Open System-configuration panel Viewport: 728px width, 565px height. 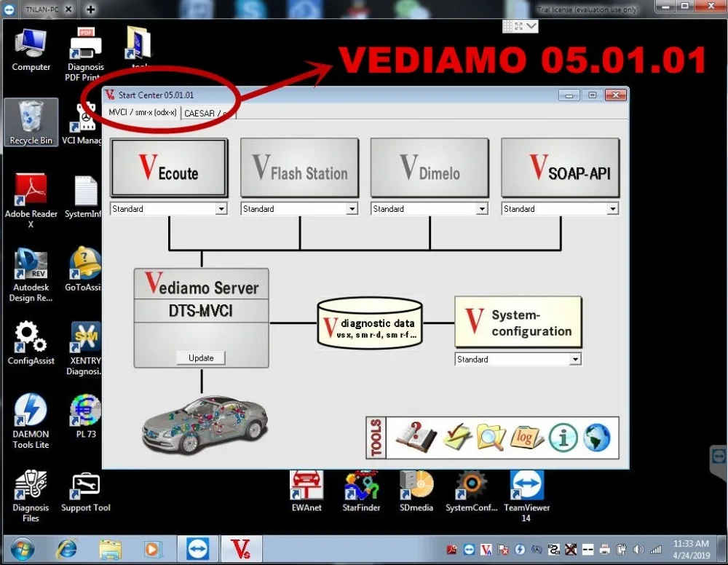(x=518, y=323)
